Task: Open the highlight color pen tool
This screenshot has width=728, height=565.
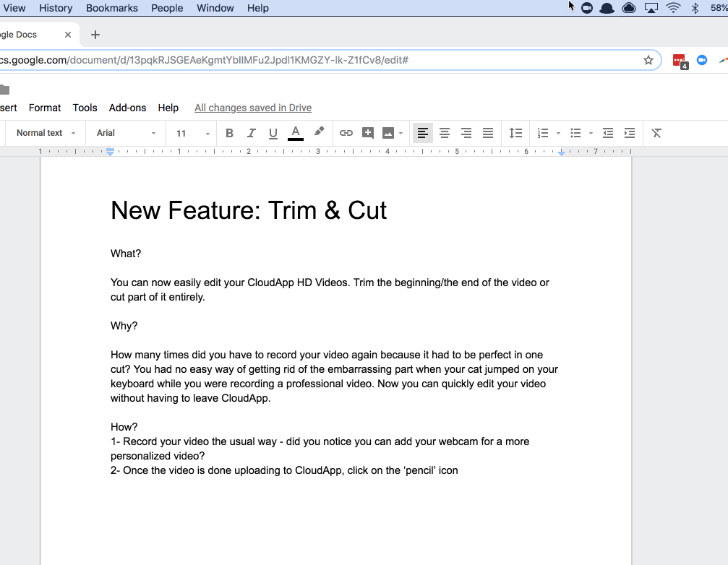Action: pos(319,132)
